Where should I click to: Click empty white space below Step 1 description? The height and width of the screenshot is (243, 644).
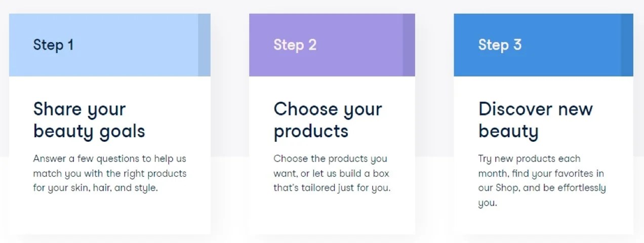[x=110, y=215]
